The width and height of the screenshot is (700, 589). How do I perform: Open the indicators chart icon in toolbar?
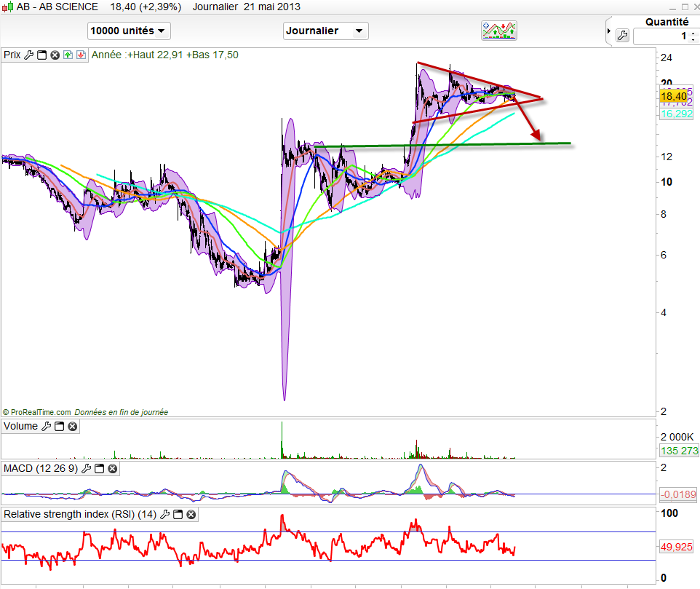click(499, 31)
